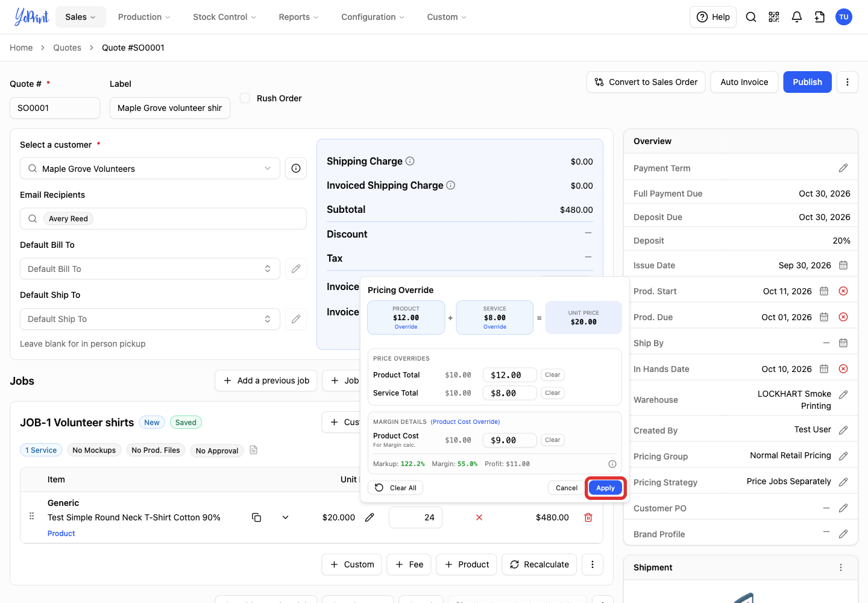This screenshot has width=868, height=603.
Task: Open the Default Bill To dropdown
Action: click(150, 269)
